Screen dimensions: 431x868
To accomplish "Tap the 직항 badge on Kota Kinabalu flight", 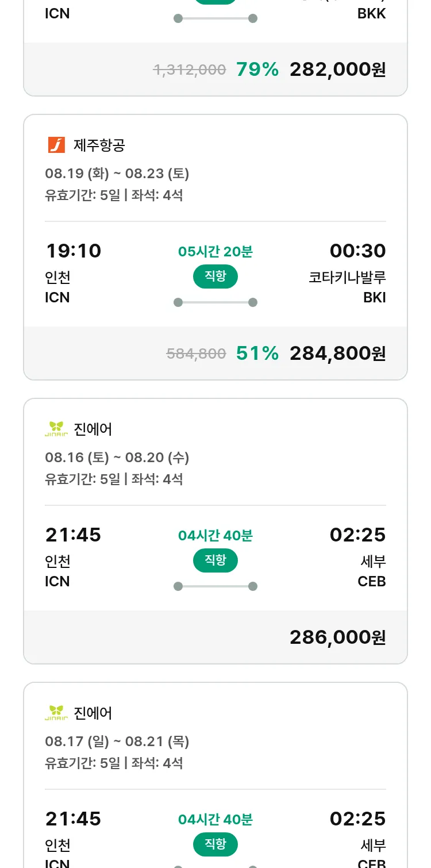I will 215,276.
